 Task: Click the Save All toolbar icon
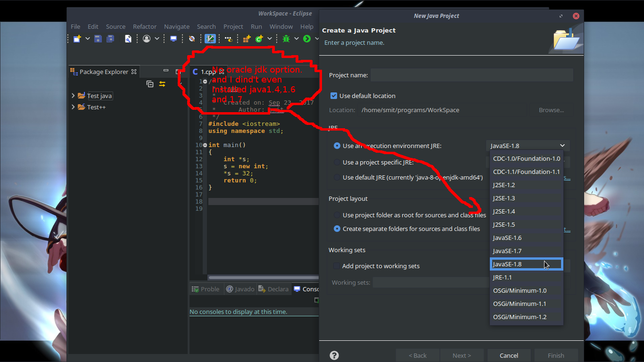(110, 39)
